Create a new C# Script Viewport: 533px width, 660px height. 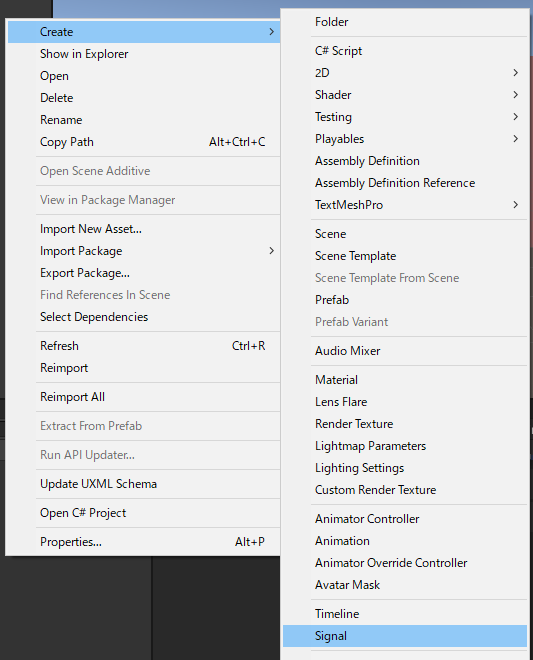(x=405, y=51)
